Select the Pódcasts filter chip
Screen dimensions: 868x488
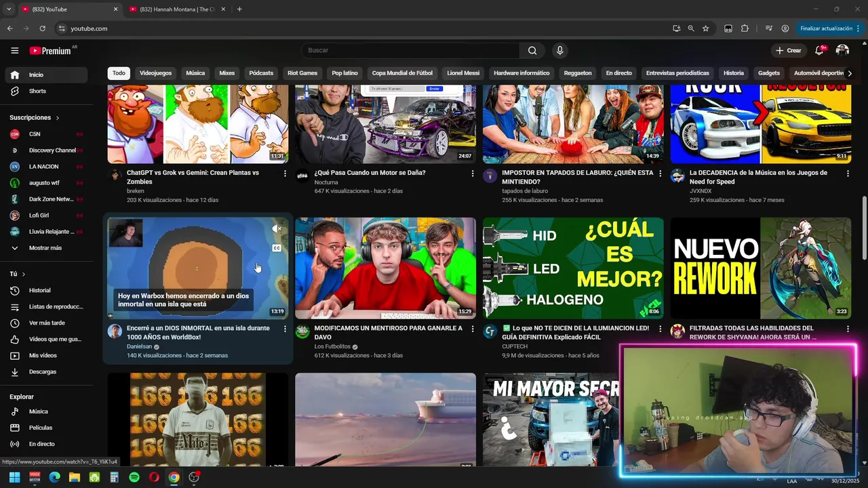pos(261,73)
